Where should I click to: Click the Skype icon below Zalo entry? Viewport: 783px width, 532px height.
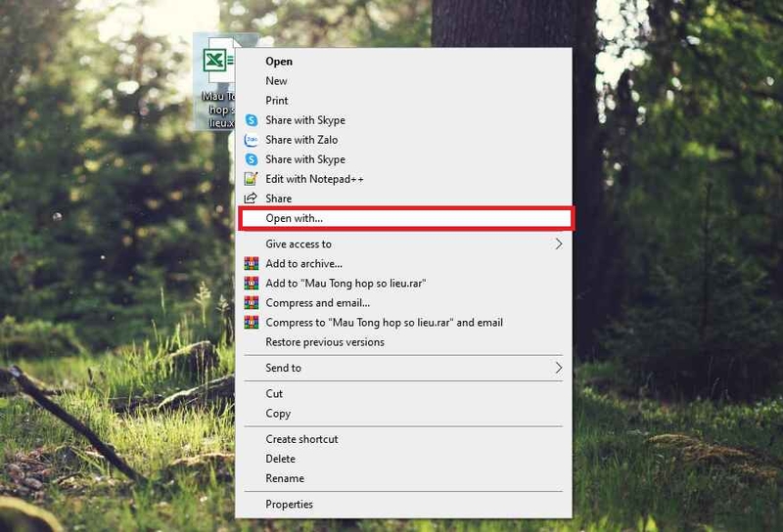pos(252,159)
